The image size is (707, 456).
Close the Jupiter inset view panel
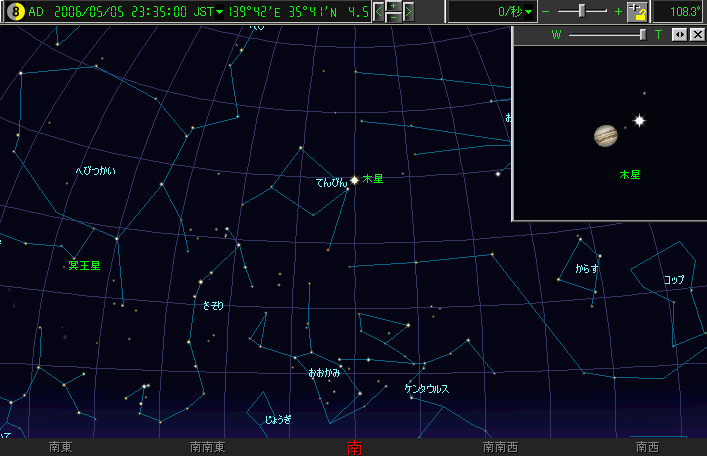point(697,34)
